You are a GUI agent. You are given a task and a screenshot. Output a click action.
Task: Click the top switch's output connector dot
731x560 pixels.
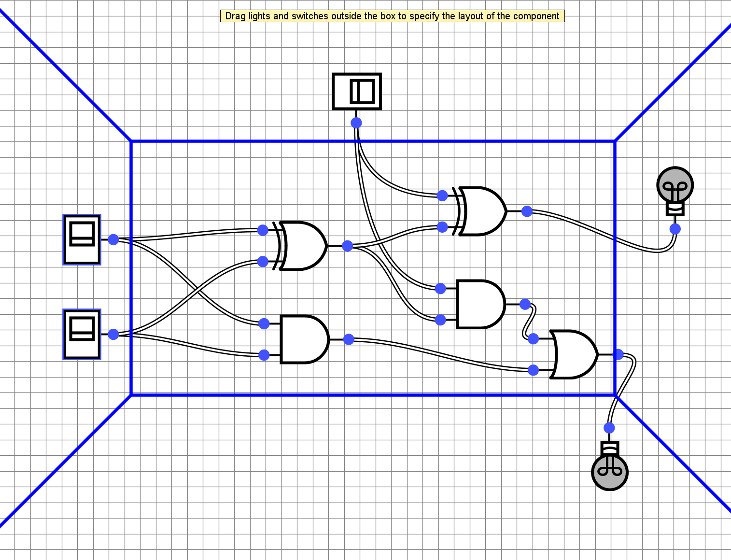[356, 123]
